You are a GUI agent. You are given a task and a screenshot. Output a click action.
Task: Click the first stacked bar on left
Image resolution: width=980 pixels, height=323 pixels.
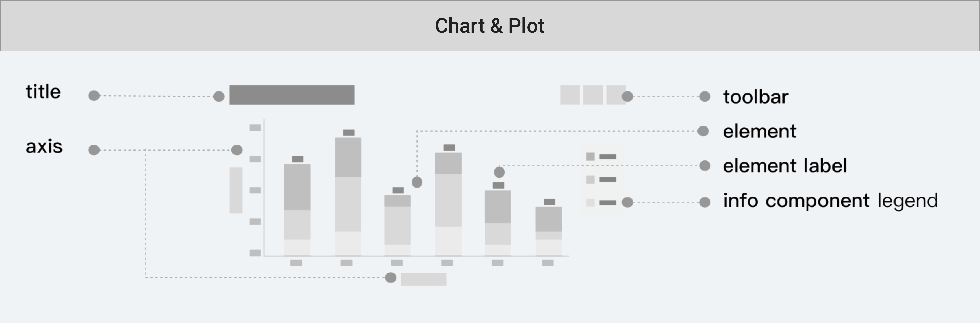pos(297,210)
